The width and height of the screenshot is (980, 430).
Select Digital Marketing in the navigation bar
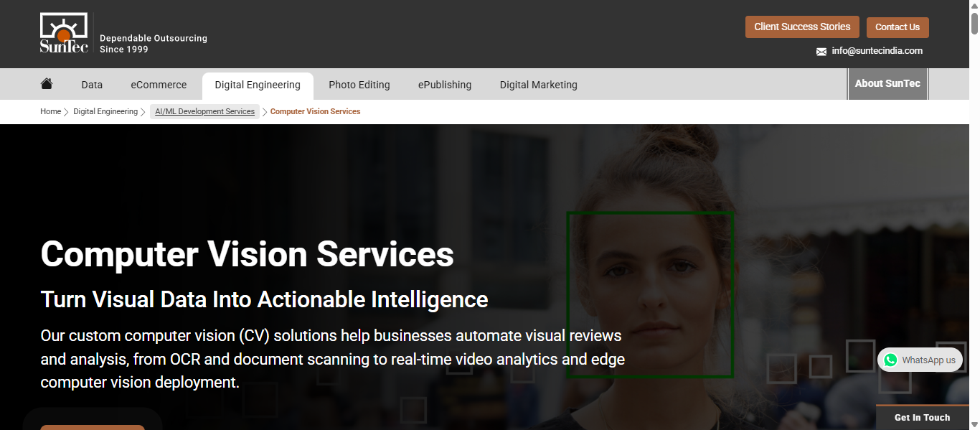point(539,85)
